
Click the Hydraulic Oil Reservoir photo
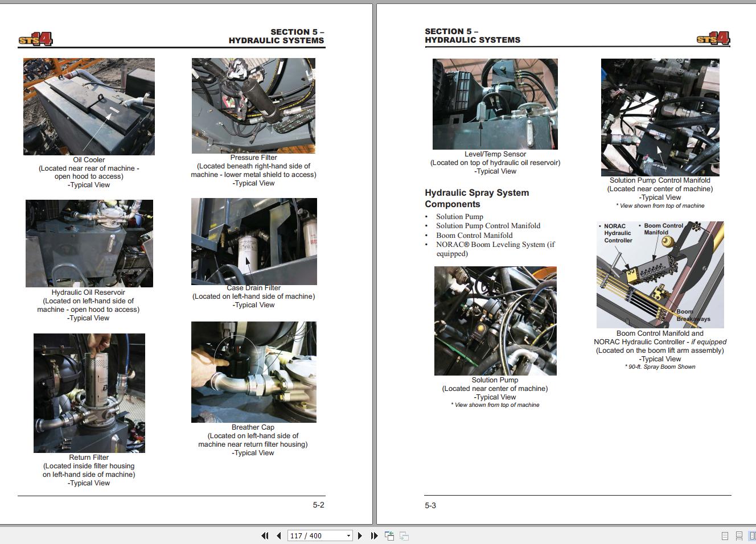88,243
